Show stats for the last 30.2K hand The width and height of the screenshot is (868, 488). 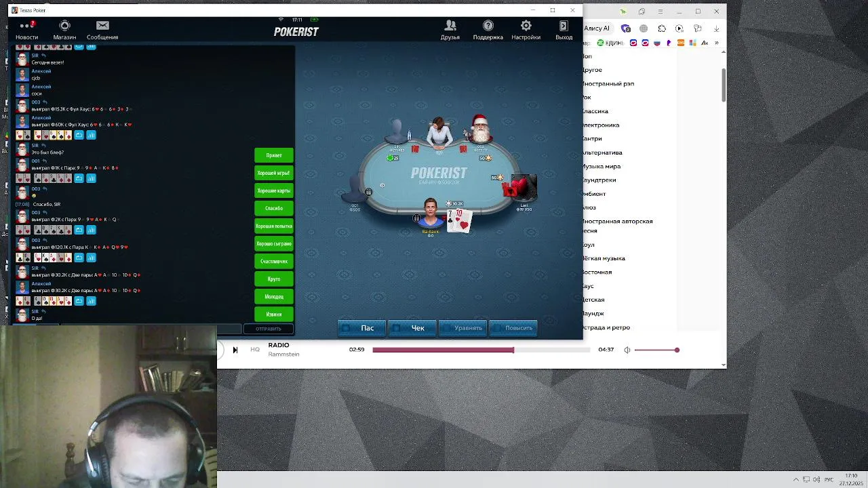91,301
